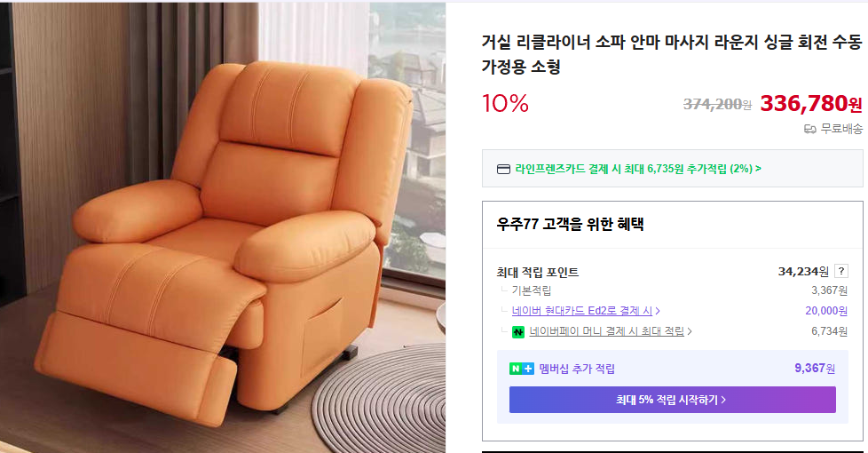Click the credit card icon in banner

503,169
